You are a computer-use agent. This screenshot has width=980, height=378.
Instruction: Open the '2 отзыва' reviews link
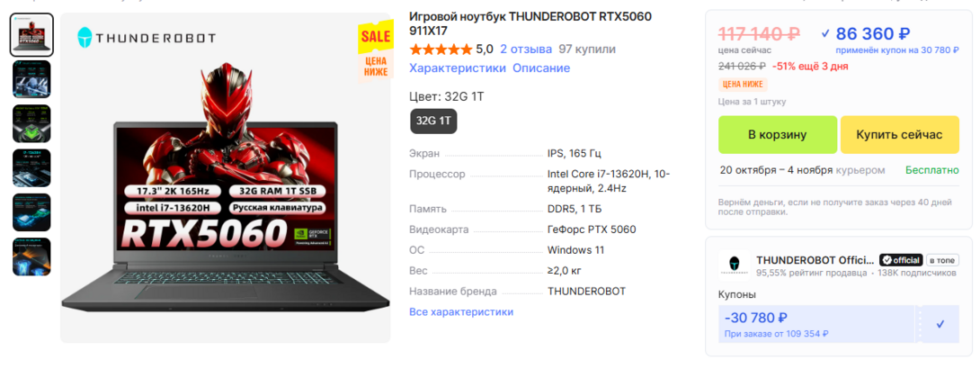(x=526, y=49)
